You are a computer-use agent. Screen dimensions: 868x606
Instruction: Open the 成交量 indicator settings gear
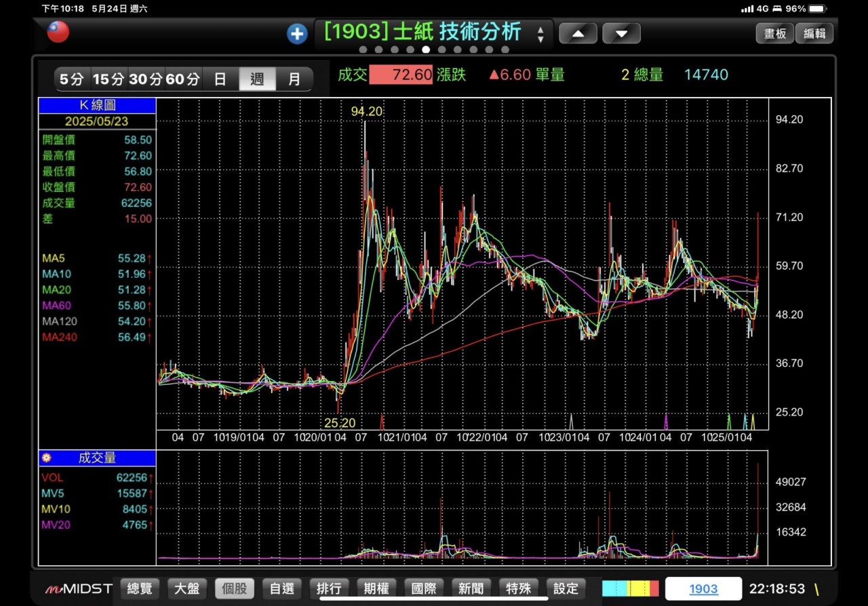tap(46, 458)
